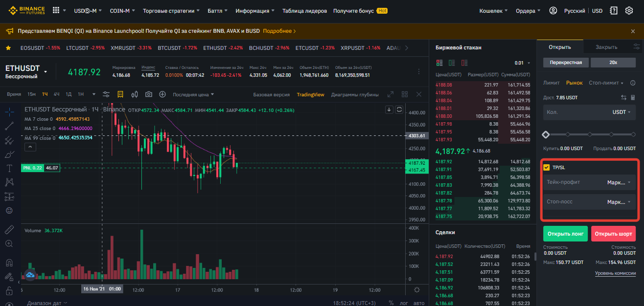Open Стоп-лимит order type dropdown
The height and width of the screenshot is (306, 644).
[606, 83]
